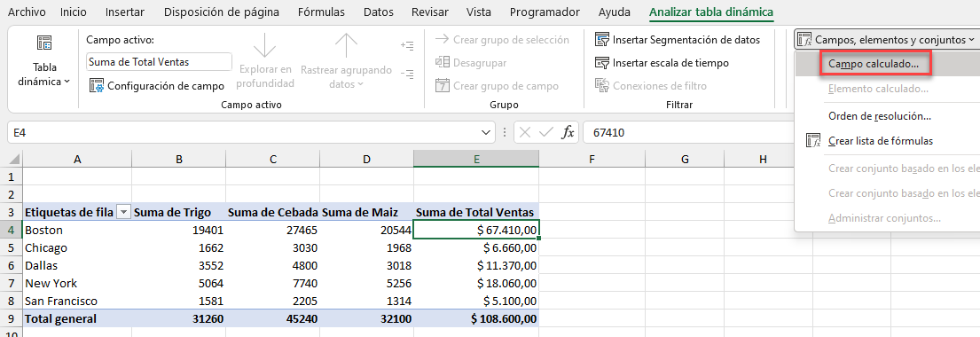Click Crear grupo de selección
Screen dimensions: 980x337
[502, 39]
